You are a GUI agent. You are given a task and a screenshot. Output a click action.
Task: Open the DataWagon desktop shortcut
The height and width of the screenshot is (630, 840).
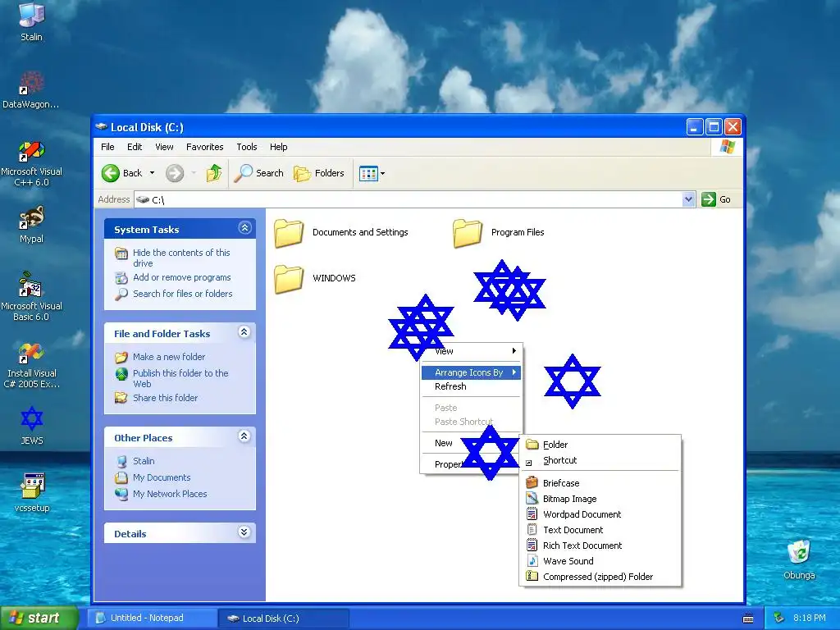[31, 90]
